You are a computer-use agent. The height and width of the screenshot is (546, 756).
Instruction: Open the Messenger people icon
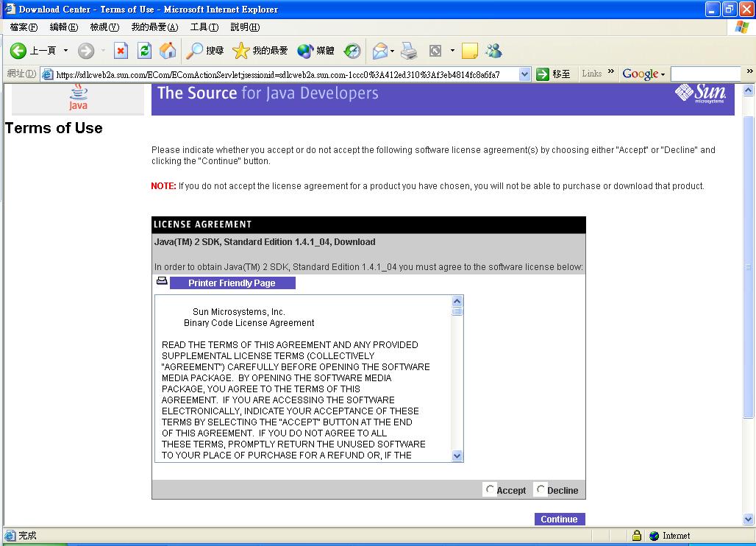(494, 51)
